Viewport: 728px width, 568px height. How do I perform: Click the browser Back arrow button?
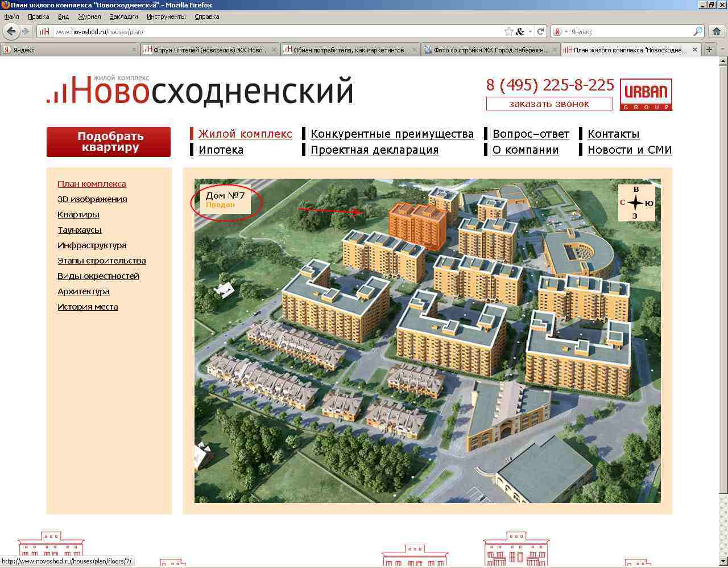pos(11,31)
